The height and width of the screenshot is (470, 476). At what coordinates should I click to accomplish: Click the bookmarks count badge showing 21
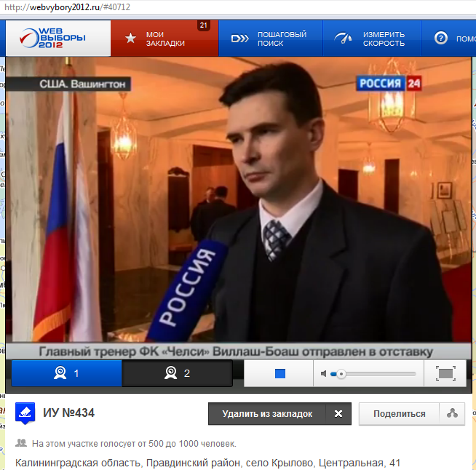pyautogui.click(x=204, y=25)
